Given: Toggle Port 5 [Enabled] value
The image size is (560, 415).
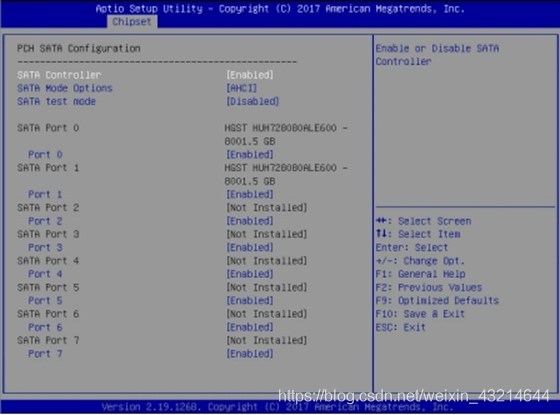Looking at the screenshot, I should pyautogui.click(x=250, y=301).
